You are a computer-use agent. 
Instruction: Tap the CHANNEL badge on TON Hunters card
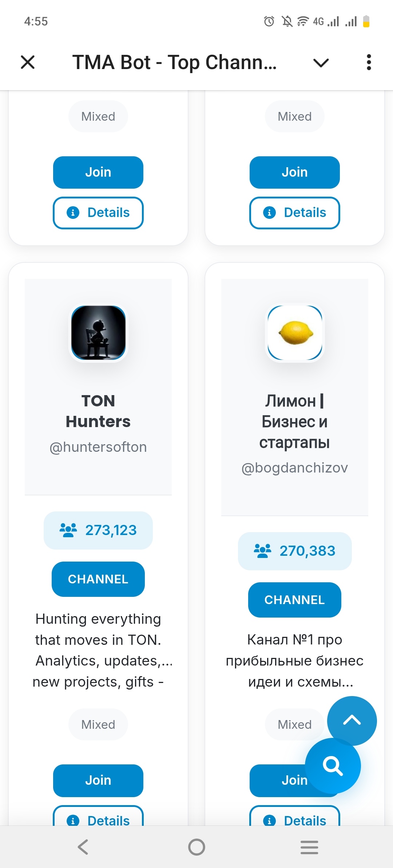tap(98, 579)
